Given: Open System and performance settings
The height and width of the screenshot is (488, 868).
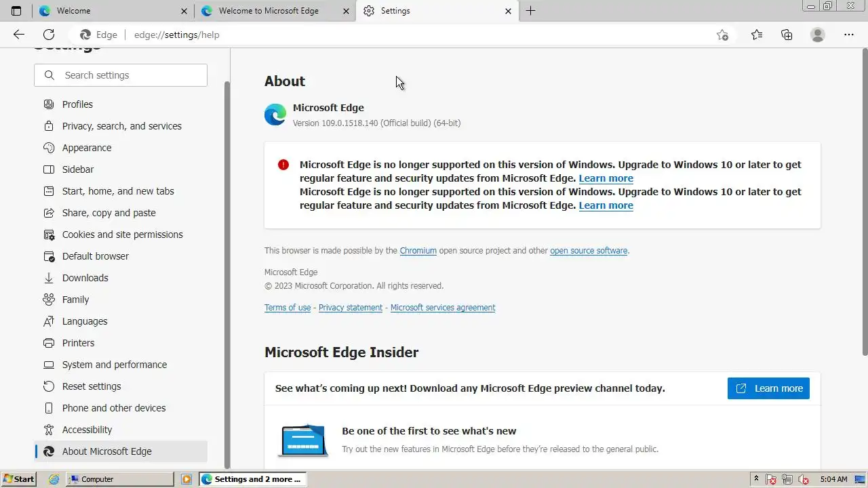Looking at the screenshot, I should pyautogui.click(x=121, y=365).
